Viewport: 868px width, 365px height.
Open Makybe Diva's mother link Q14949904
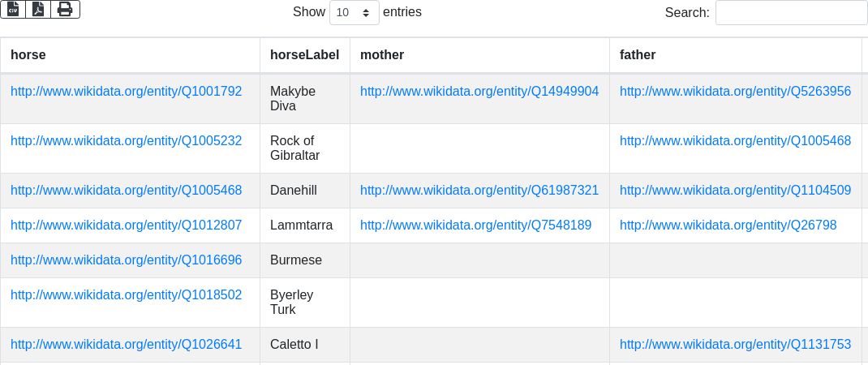click(x=479, y=92)
